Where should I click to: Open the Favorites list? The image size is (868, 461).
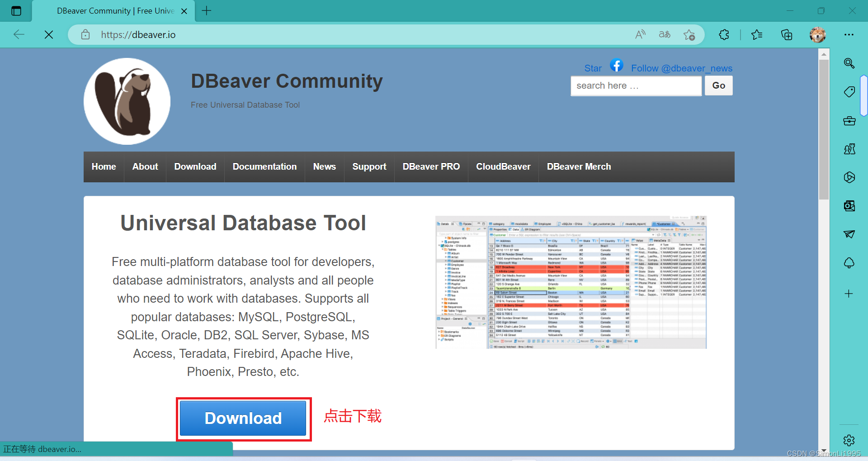click(757, 34)
